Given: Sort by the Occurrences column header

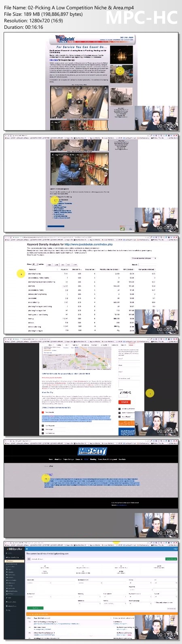Looking at the screenshot, I should coord(90,269).
